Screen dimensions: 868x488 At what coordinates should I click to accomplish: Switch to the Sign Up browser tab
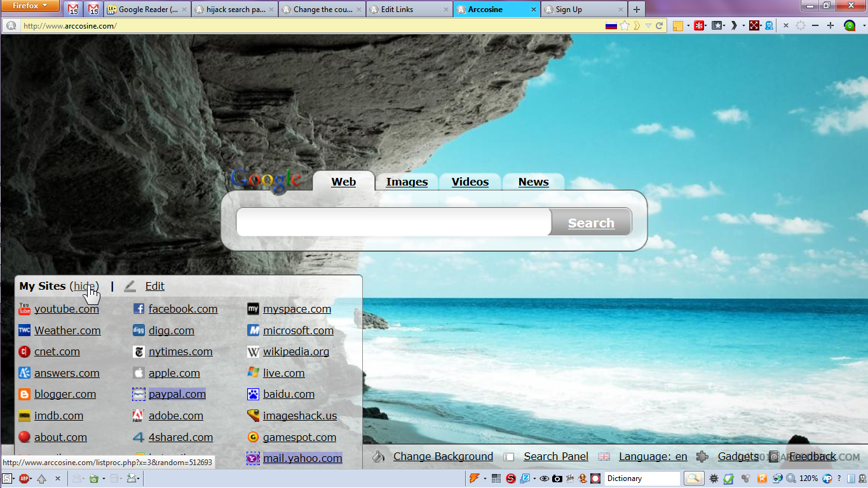[585, 10]
